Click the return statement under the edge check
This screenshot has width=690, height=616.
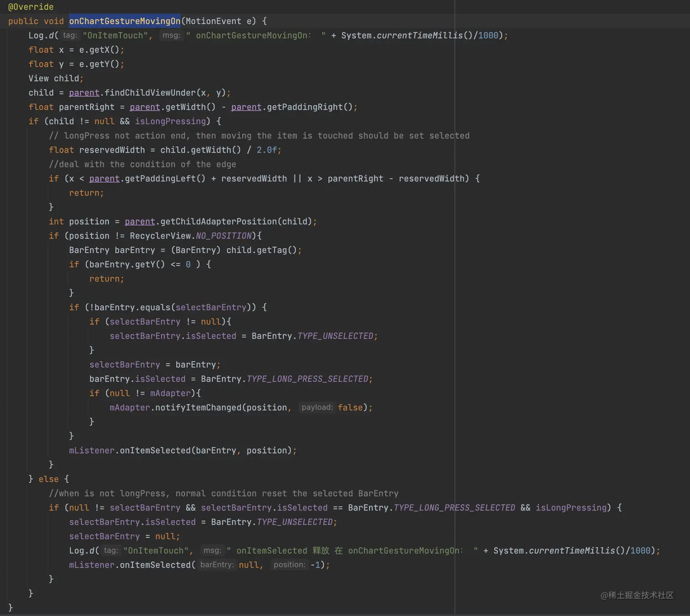pos(86,193)
